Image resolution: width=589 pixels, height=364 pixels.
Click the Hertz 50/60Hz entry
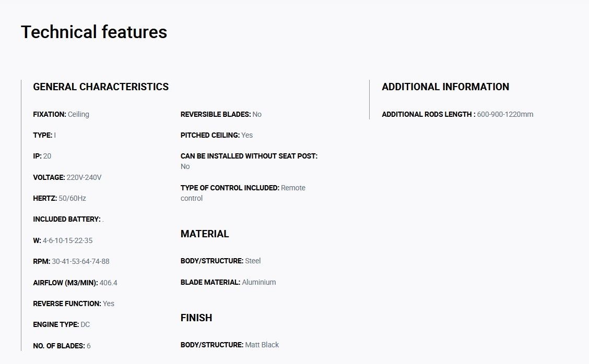tap(60, 199)
